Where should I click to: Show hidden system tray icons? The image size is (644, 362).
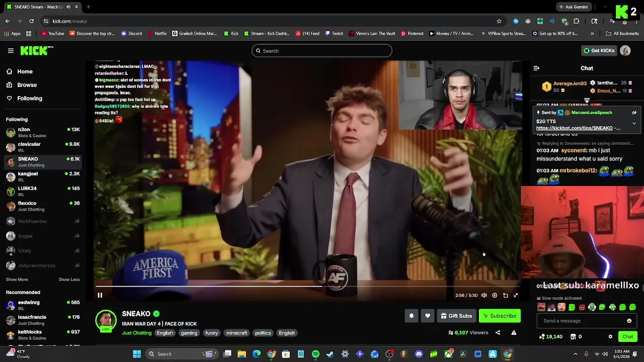[x=576, y=354]
